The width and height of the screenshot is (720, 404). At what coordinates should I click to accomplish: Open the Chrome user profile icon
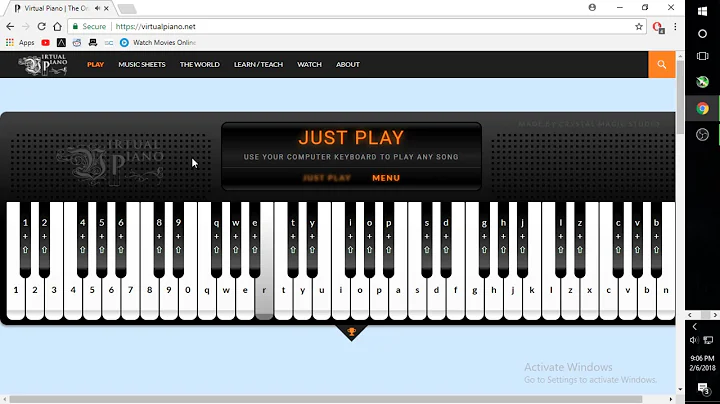(x=592, y=7)
